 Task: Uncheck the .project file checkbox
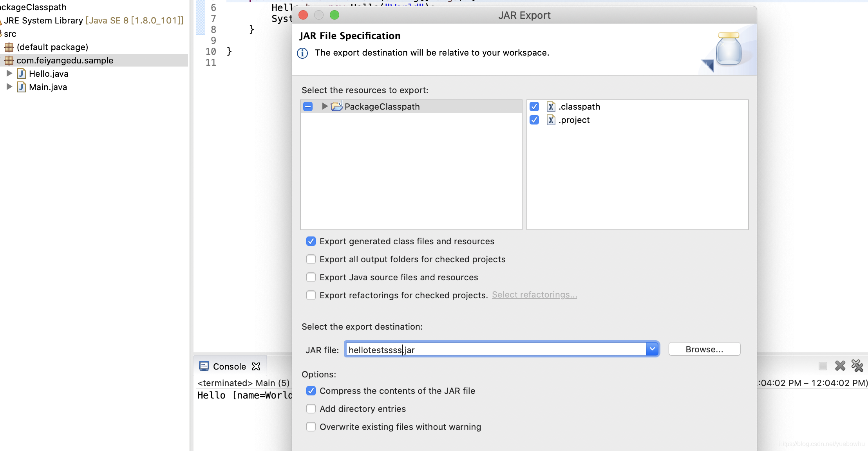click(534, 120)
